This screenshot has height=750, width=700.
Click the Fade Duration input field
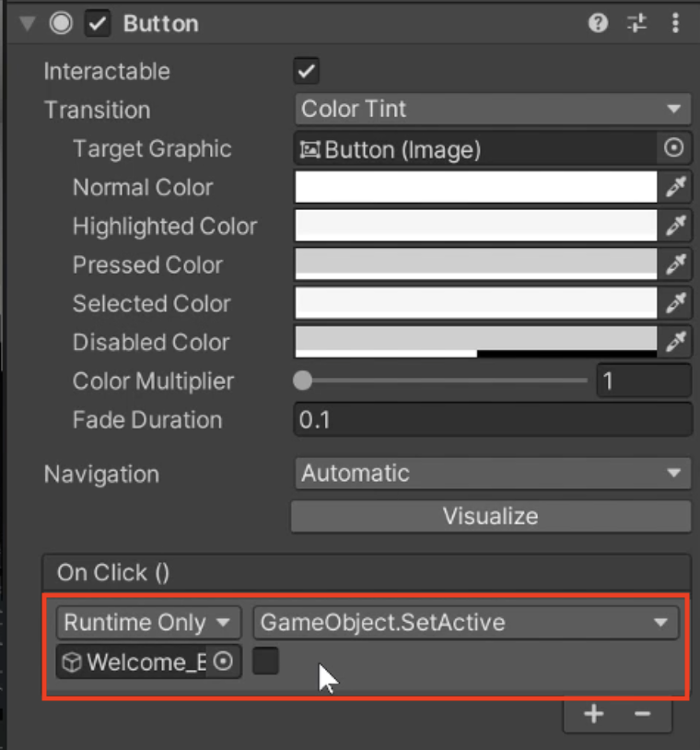tap(492, 420)
